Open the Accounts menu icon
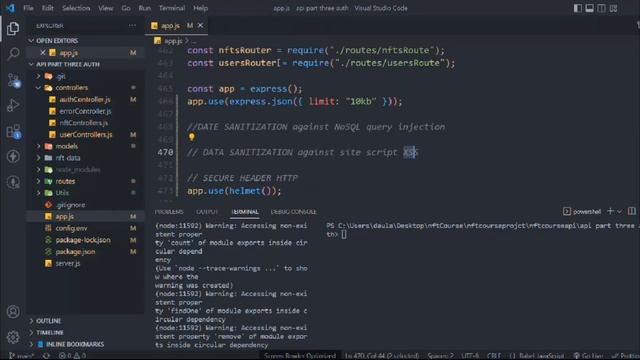Viewport: 640px width, 360px height. coord(13,312)
